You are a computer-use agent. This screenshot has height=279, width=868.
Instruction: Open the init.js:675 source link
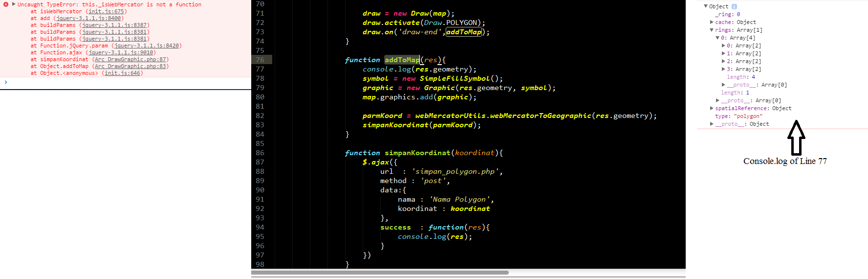pos(106,11)
